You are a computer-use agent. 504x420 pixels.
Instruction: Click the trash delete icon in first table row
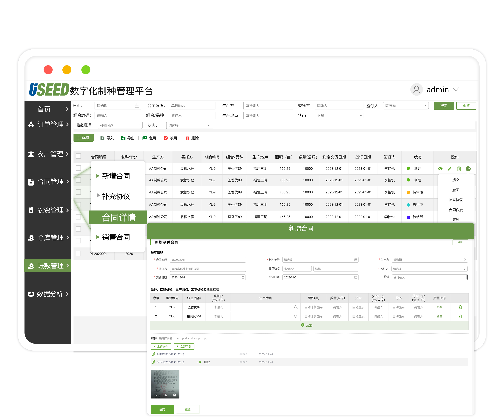click(459, 169)
